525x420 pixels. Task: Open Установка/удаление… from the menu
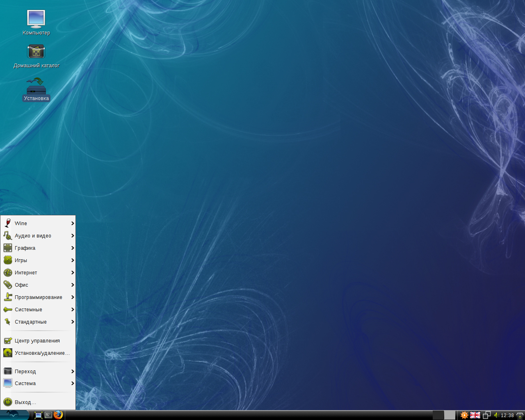point(38,353)
